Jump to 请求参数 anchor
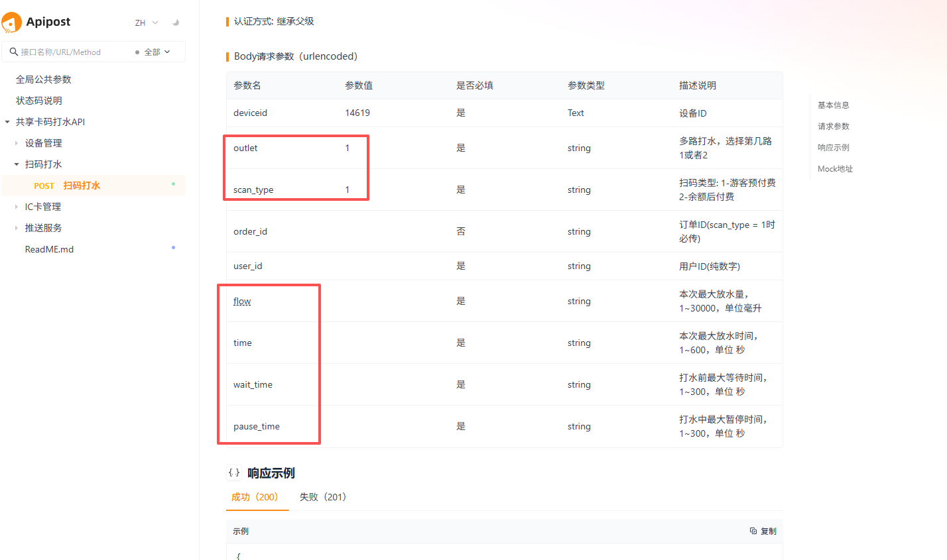947x560 pixels. 834,127
